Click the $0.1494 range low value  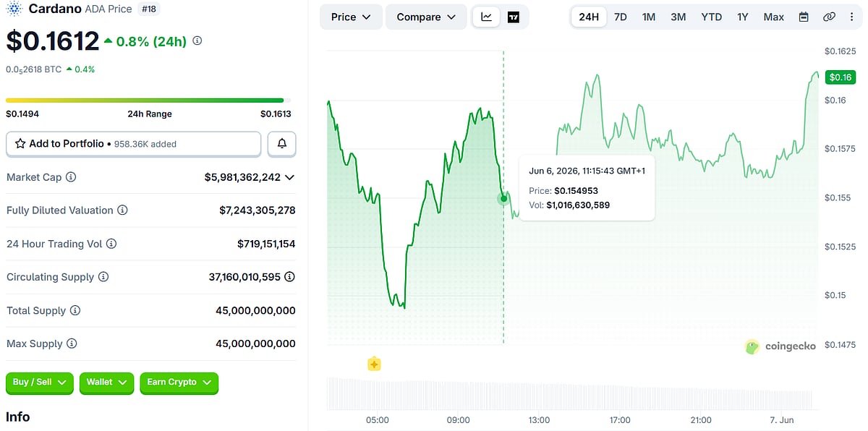tap(22, 114)
